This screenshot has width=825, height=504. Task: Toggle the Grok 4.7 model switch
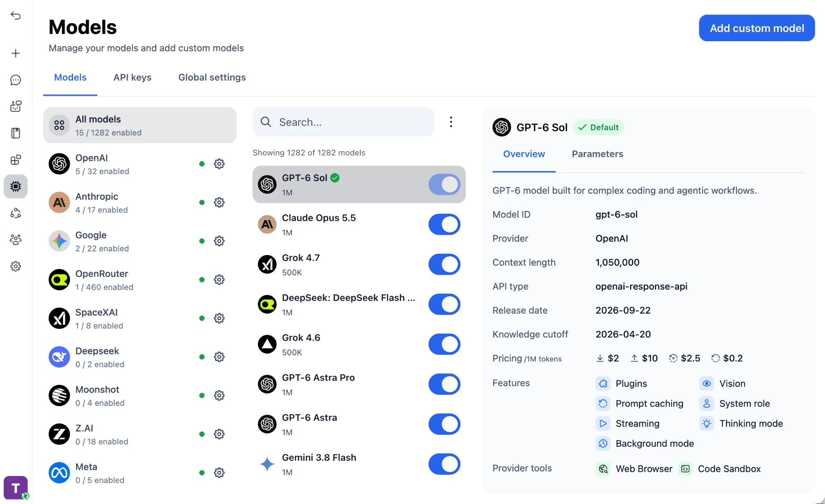(444, 265)
